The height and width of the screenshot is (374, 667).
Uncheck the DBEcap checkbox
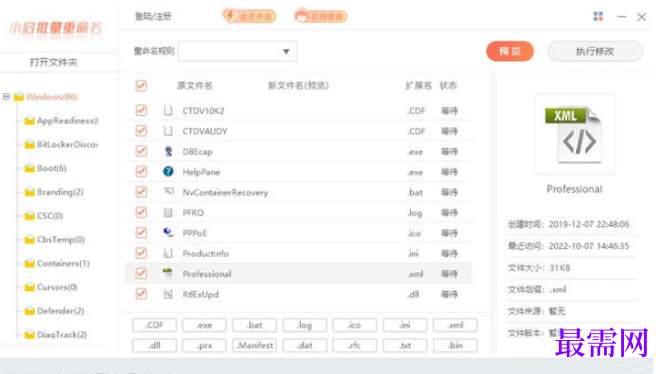[141, 151]
